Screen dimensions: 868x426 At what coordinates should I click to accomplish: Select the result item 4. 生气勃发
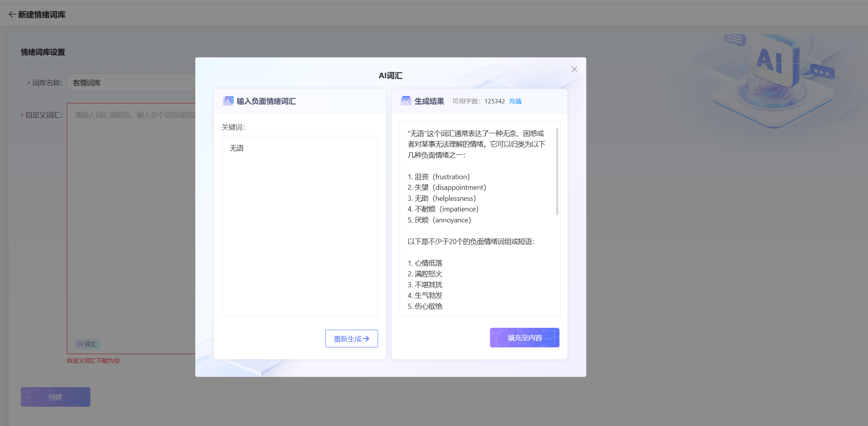(x=425, y=296)
